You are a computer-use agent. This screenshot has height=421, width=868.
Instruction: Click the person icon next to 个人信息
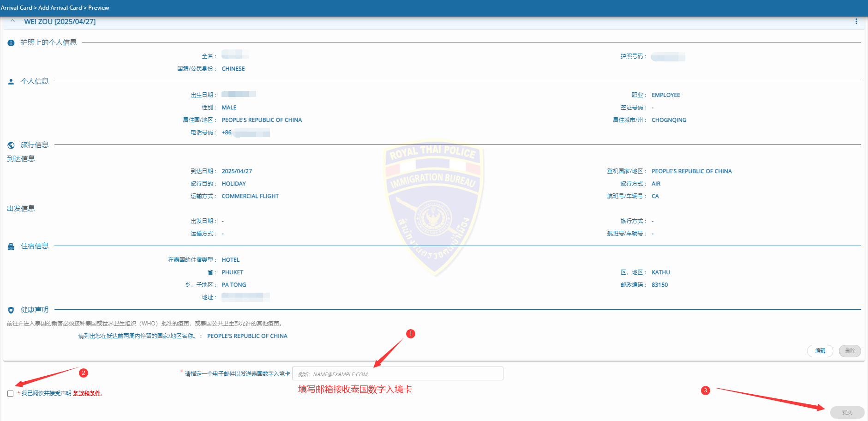click(10, 81)
